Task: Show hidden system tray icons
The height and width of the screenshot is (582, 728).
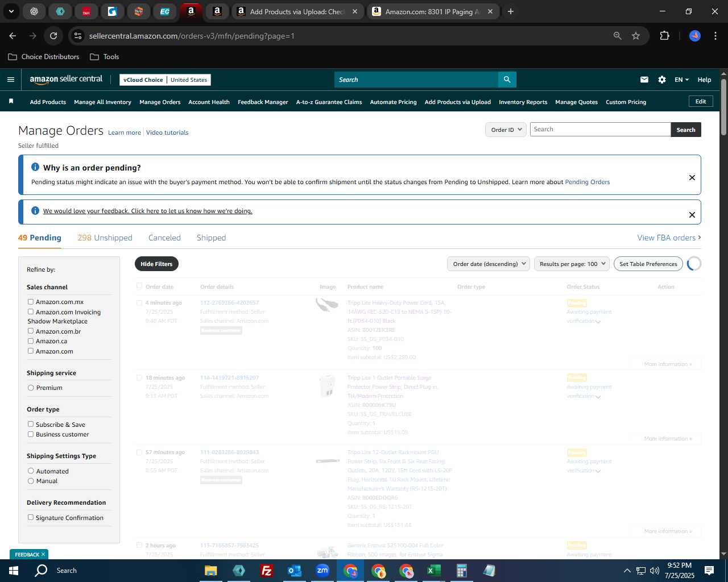Action: coord(627,571)
